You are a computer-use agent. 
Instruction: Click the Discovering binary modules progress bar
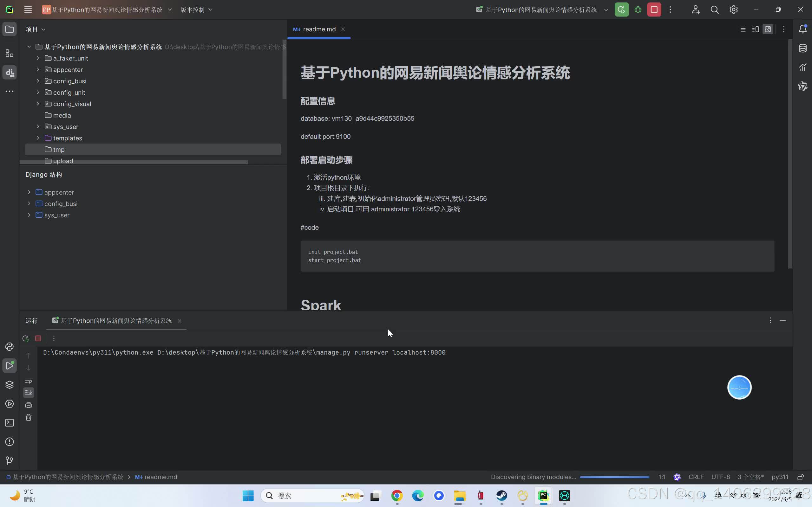coord(614,477)
